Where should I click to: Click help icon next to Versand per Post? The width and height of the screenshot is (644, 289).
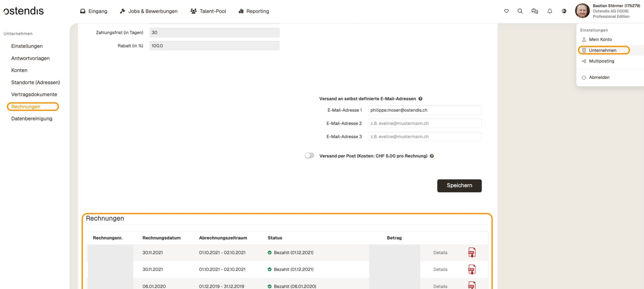coord(432,156)
